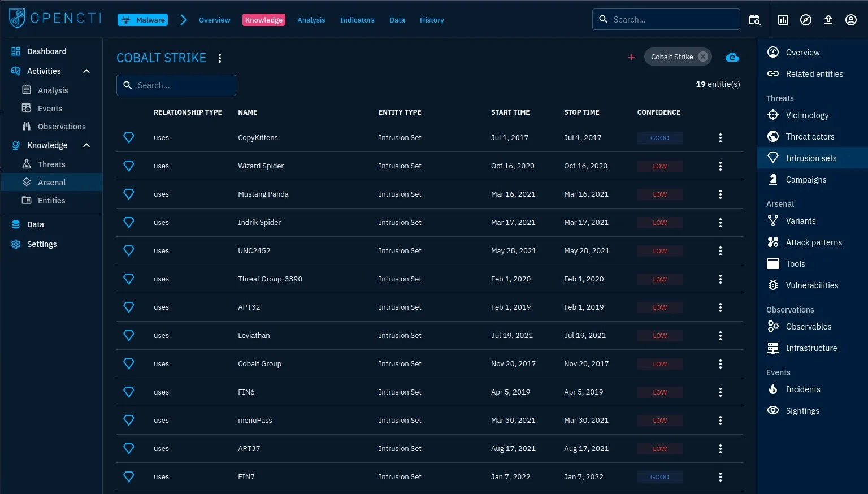Click the advanced search icon beside search bar

(754, 20)
